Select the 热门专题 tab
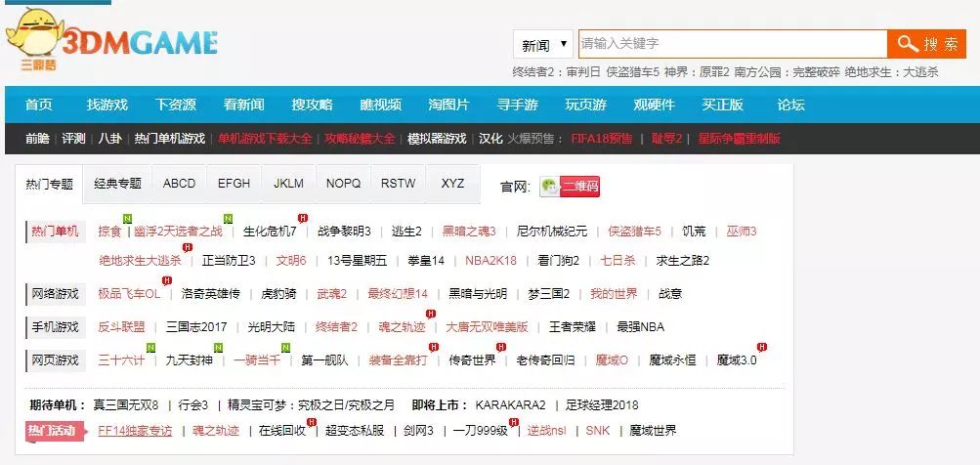The height and width of the screenshot is (465, 980). 50,184
